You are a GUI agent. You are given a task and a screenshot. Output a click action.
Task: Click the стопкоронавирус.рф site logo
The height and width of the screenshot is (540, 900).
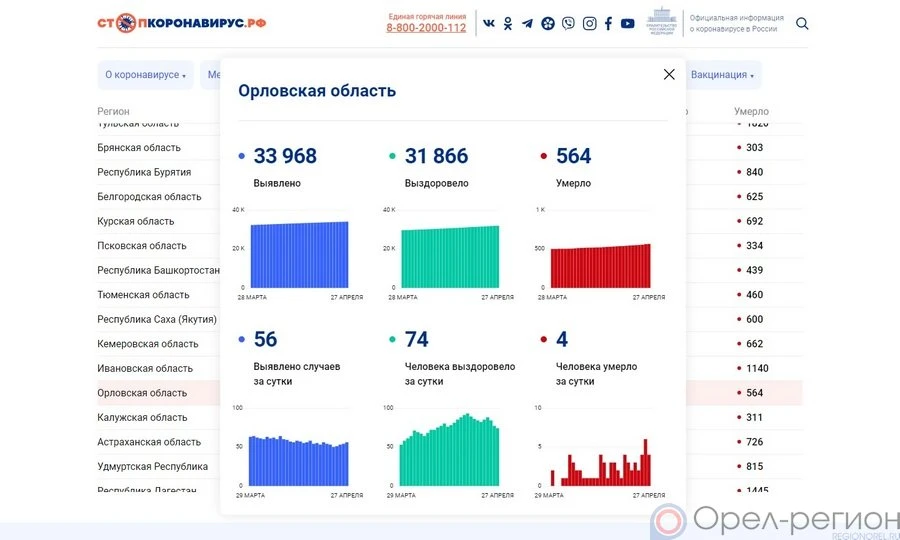pyautogui.click(x=182, y=23)
